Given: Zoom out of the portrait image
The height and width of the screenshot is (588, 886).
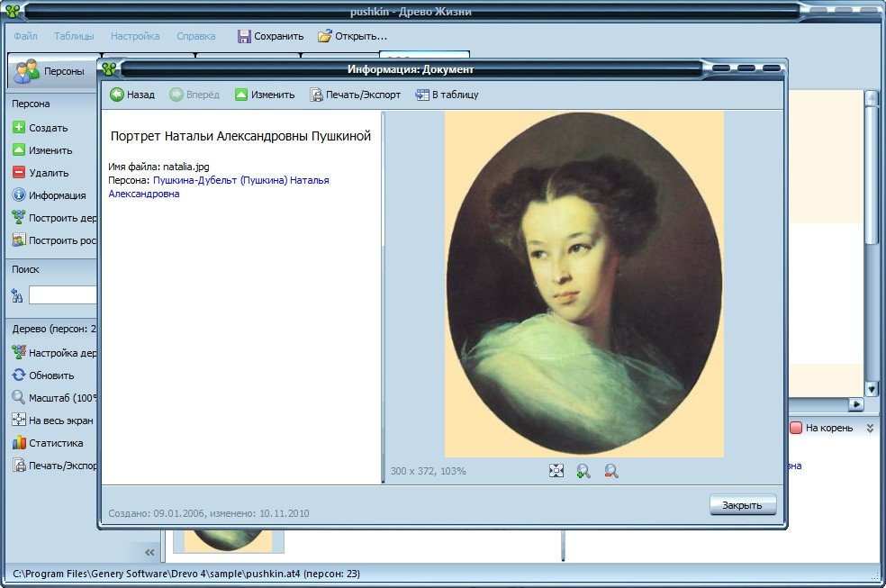Looking at the screenshot, I should [x=611, y=471].
